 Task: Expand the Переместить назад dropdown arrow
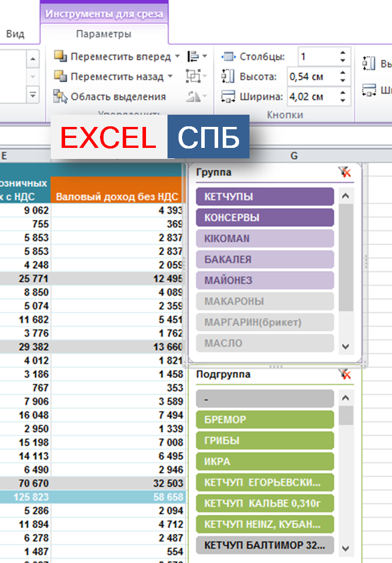pyautogui.click(x=170, y=77)
